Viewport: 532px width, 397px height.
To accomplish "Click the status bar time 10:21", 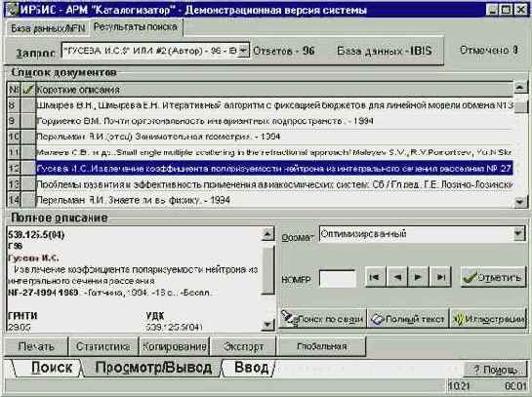I will [x=459, y=386].
